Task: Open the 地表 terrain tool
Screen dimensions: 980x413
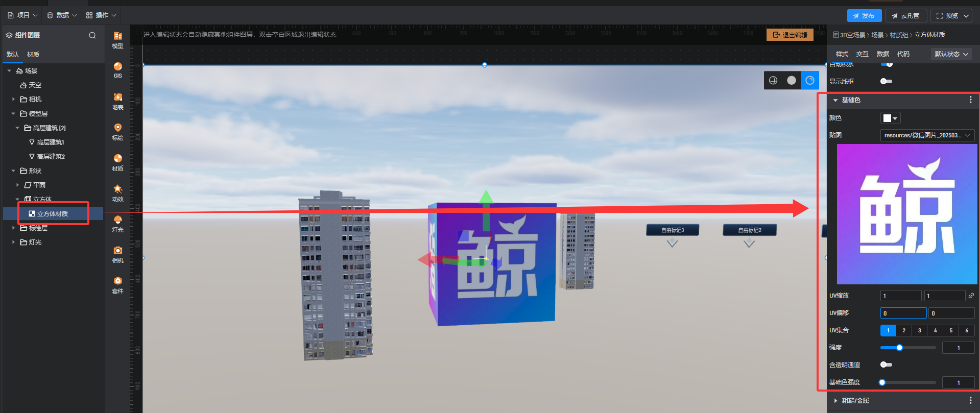Action: [x=117, y=101]
